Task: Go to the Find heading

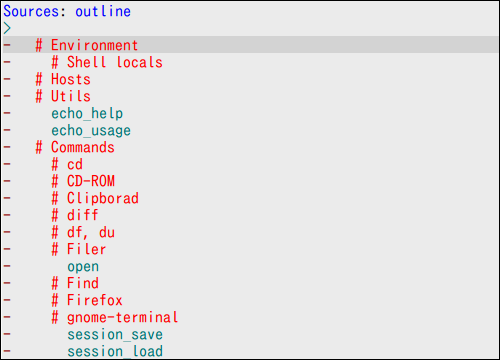Action: pos(75,283)
